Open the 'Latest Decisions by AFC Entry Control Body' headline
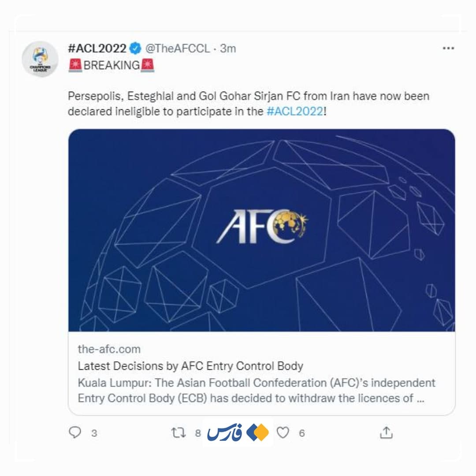Screen dimensions: 476x476 coord(190,366)
